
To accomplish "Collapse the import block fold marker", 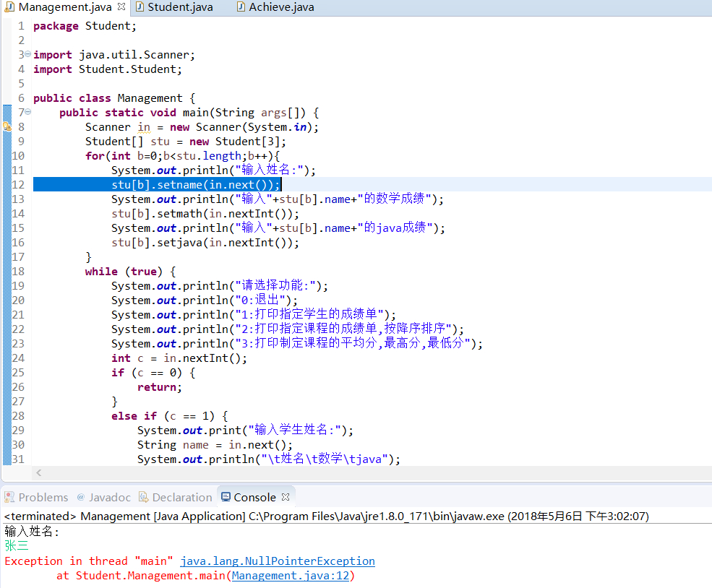I will 28,54.
